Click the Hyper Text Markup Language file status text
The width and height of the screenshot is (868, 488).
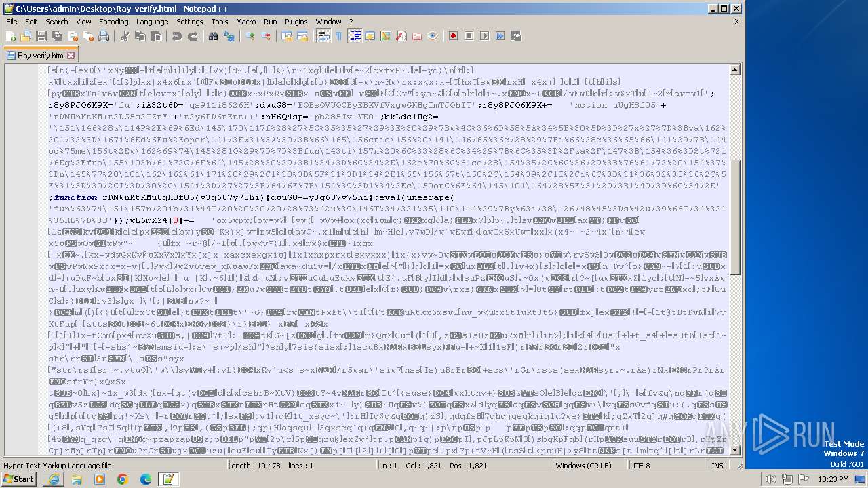pyautogui.click(x=58, y=466)
